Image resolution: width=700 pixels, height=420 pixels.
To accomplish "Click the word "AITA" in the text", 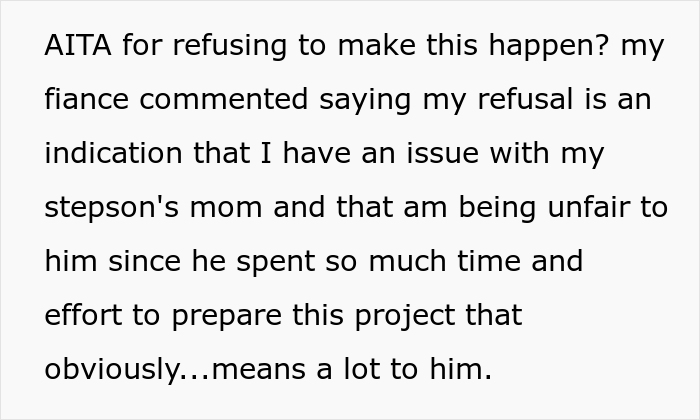I will (x=78, y=45).
